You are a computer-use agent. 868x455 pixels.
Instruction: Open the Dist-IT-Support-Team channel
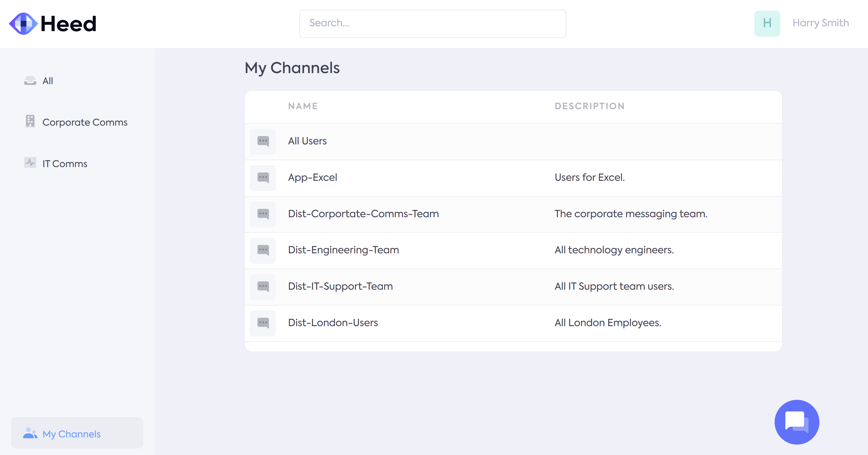(x=340, y=286)
